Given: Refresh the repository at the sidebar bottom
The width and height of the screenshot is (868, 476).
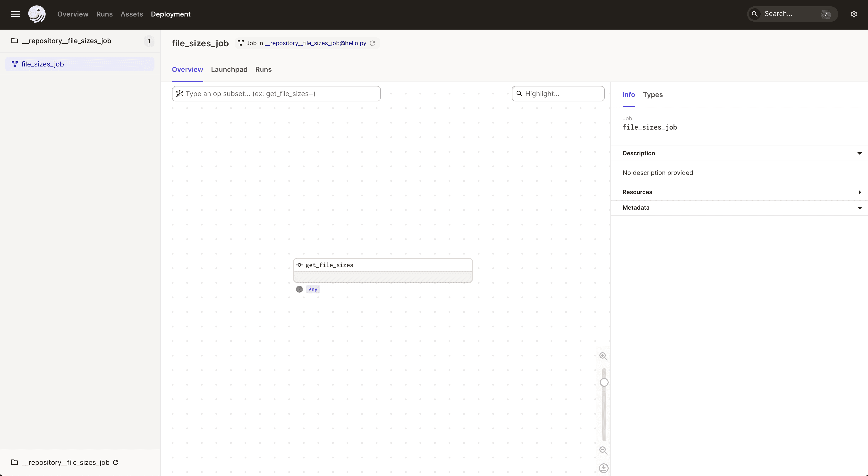Looking at the screenshot, I should pos(116,462).
